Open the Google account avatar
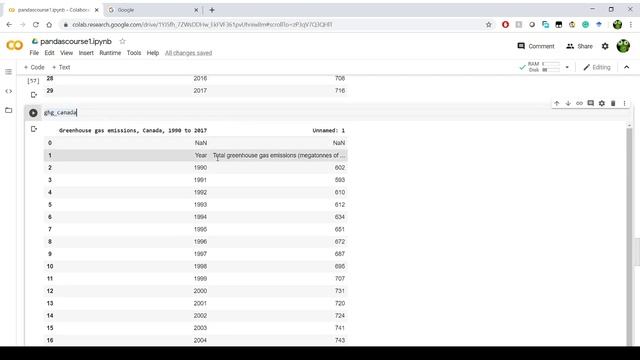 (x=623, y=46)
